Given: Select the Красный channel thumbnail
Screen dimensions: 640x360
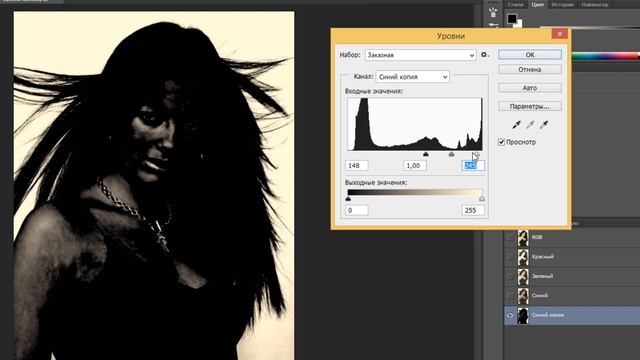Looking at the screenshot, I should 523,257.
